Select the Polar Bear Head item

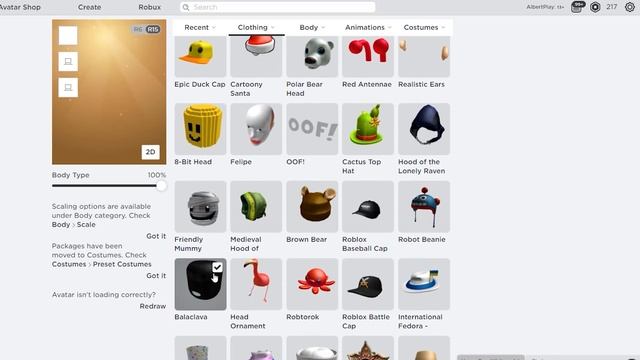point(312,56)
